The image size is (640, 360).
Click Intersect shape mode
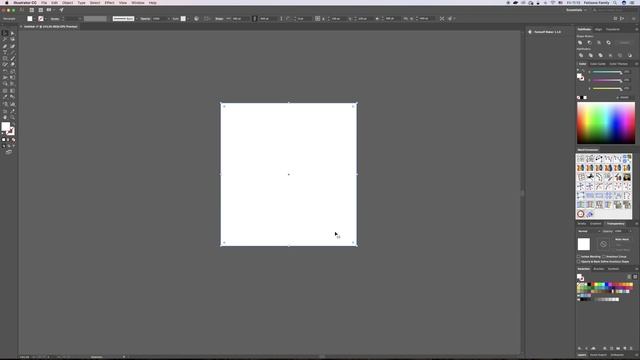pos(599,42)
